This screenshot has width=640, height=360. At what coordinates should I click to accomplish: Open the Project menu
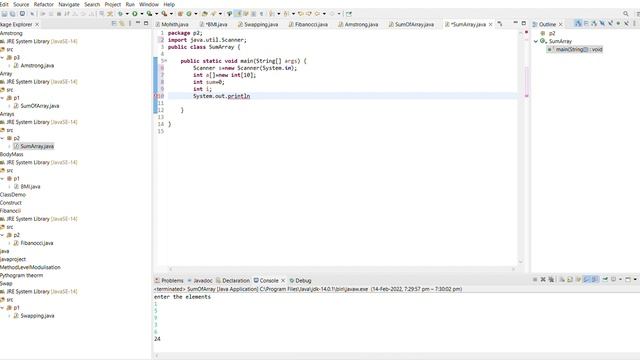pos(113,4)
